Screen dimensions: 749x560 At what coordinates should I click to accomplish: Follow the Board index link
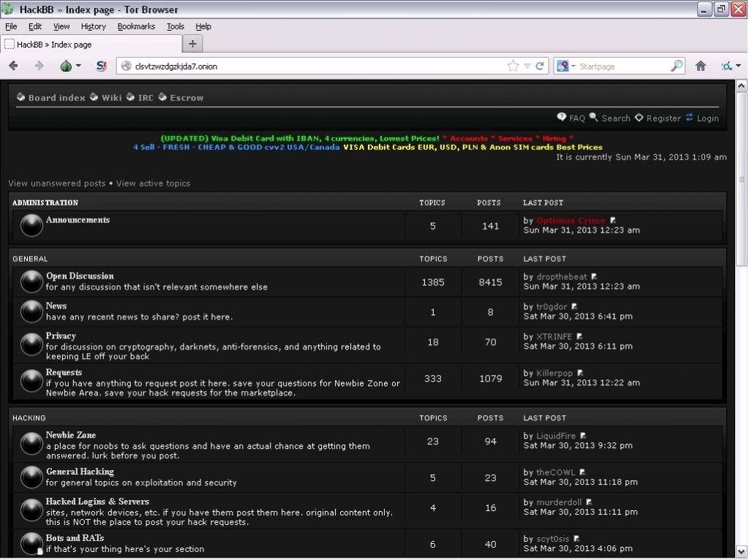[x=56, y=97]
